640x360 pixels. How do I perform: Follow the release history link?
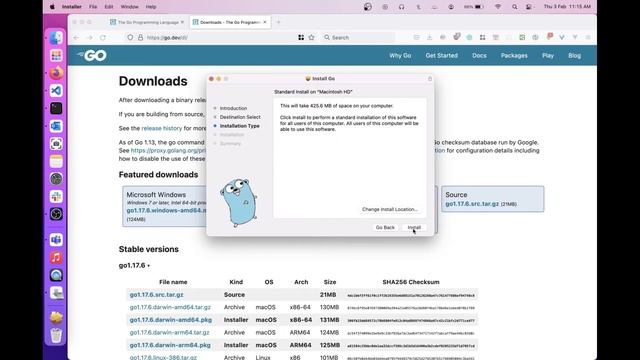162,128
